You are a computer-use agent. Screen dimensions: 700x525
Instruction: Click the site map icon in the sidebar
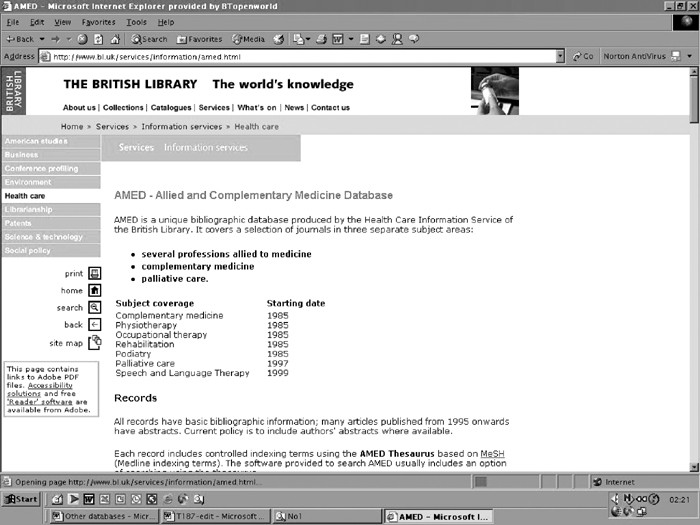pyautogui.click(x=94, y=342)
